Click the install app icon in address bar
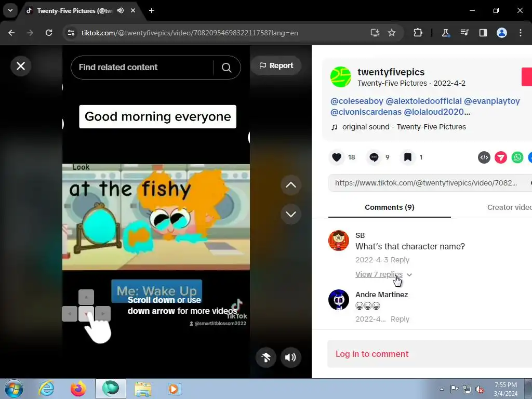The width and height of the screenshot is (532, 399). (x=375, y=33)
